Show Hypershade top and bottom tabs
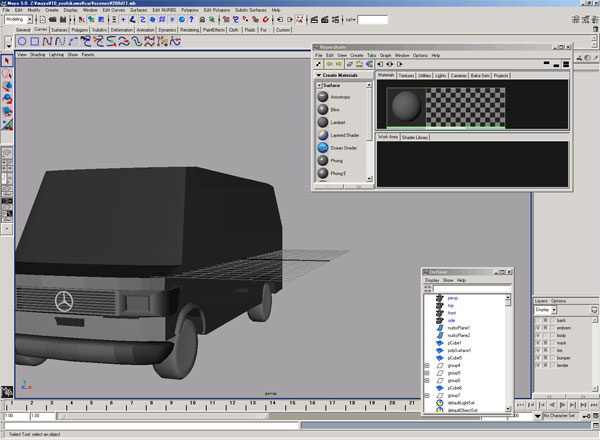 [x=566, y=64]
